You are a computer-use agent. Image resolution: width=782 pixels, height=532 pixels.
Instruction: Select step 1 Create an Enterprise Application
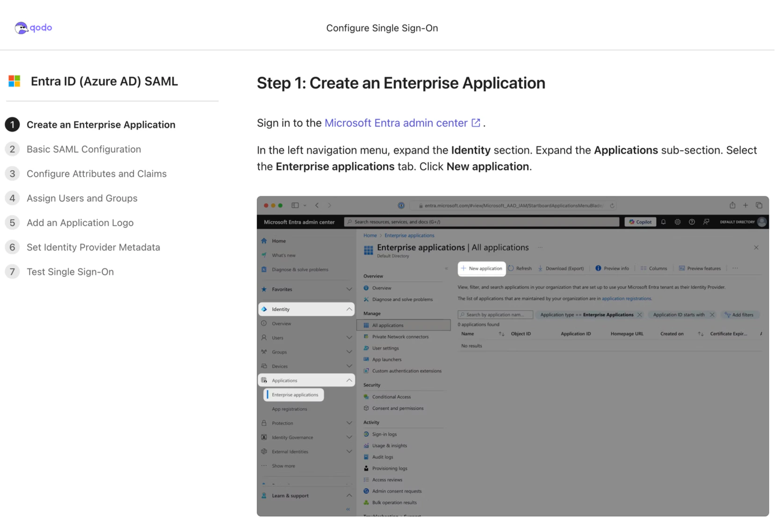90,125
